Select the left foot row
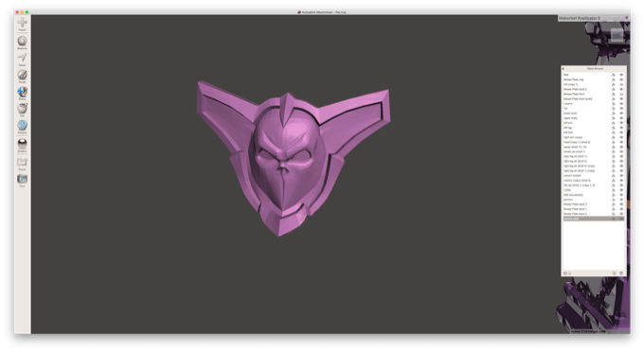 click(x=594, y=132)
